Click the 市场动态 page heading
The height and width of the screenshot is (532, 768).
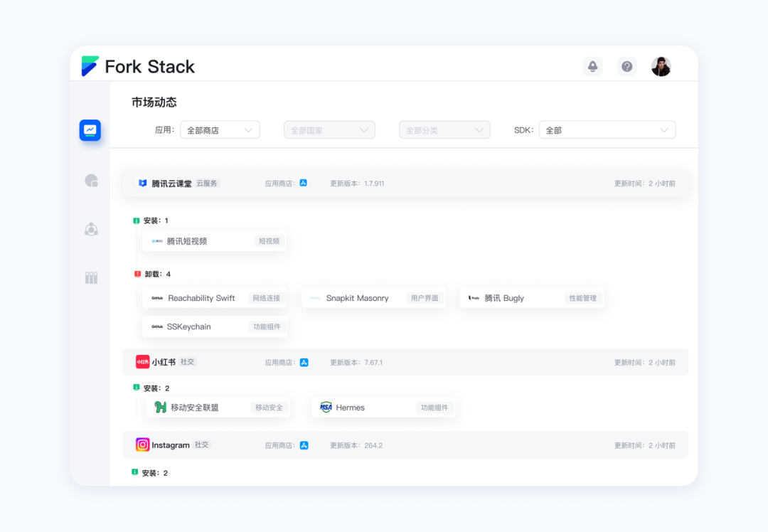[x=154, y=102]
